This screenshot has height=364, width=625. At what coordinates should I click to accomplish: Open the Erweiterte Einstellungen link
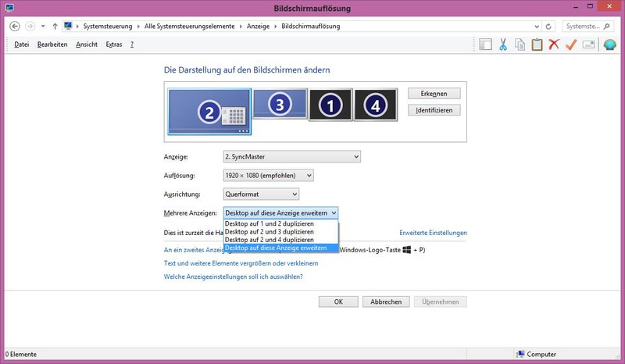(x=433, y=233)
